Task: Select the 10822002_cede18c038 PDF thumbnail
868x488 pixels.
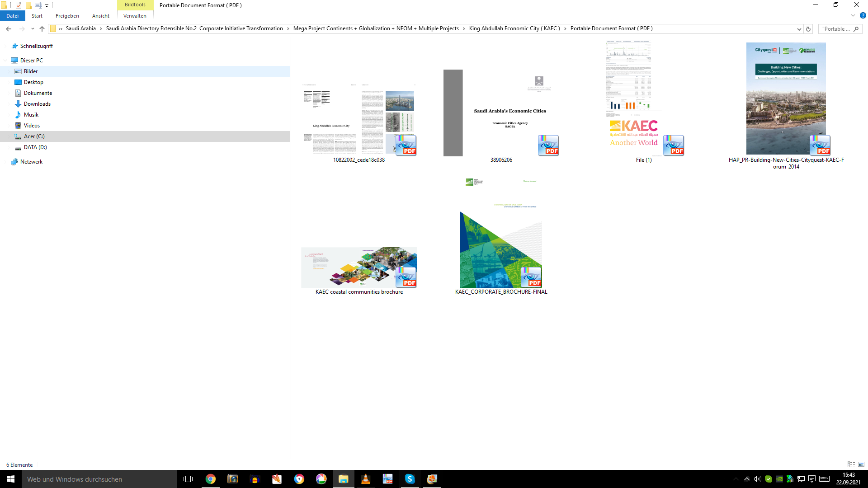Action: [x=359, y=120]
